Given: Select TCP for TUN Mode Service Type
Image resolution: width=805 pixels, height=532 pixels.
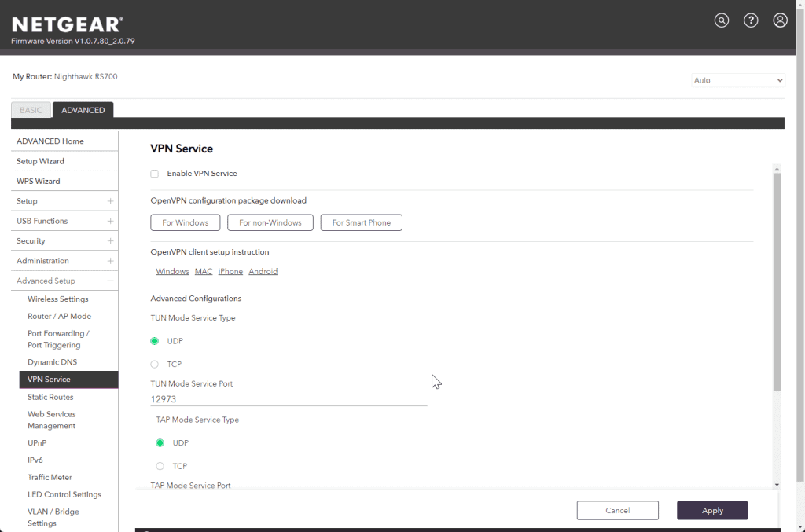Looking at the screenshot, I should (155, 365).
